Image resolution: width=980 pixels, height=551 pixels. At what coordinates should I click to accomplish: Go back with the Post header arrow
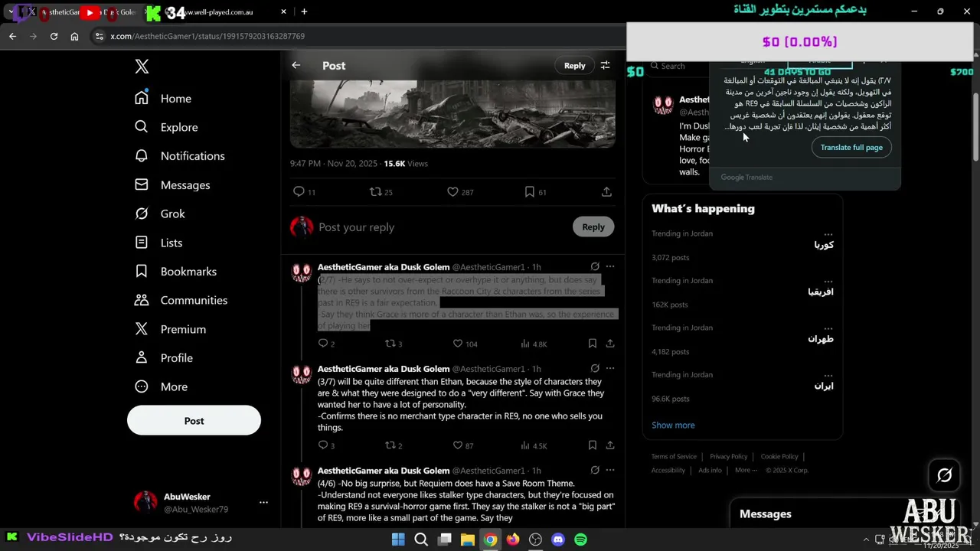(296, 66)
